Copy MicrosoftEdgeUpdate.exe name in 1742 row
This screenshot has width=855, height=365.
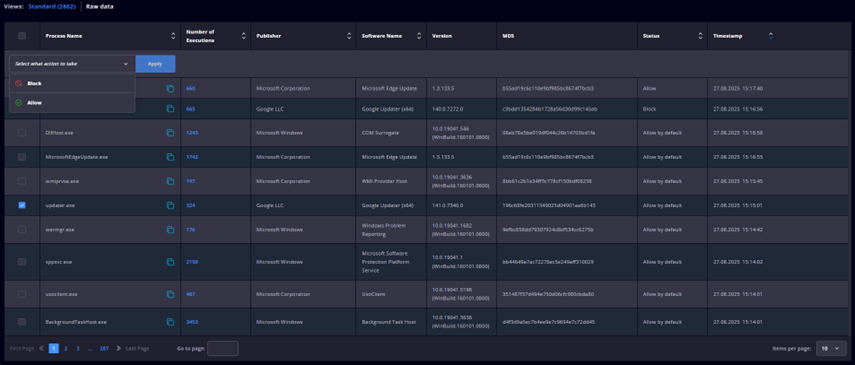(x=170, y=157)
